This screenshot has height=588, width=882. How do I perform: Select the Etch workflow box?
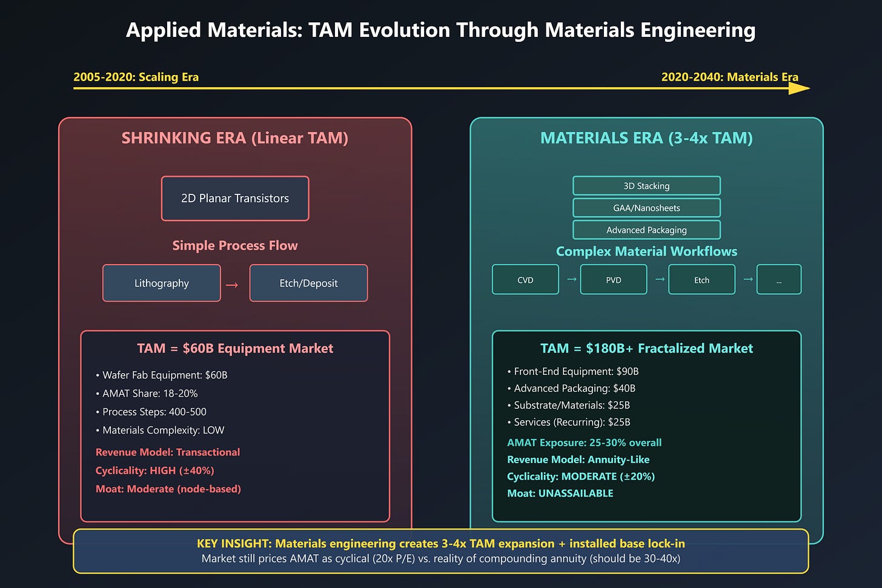701,280
